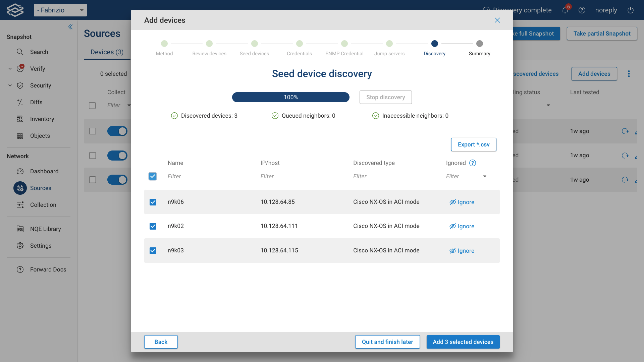Click the power logout icon
644x362 pixels.
pyautogui.click(x=630, y=10)
